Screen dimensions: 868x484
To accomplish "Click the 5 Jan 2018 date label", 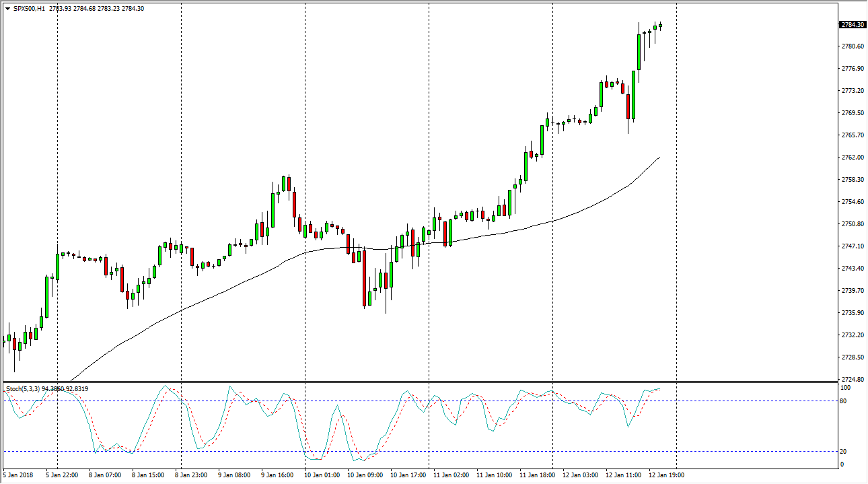I will [20, 475].
